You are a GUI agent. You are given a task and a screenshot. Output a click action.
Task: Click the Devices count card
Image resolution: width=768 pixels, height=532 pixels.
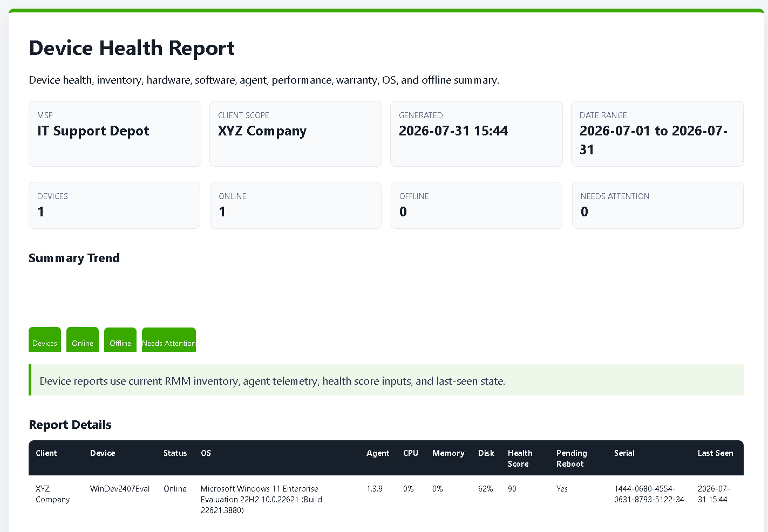114,205
